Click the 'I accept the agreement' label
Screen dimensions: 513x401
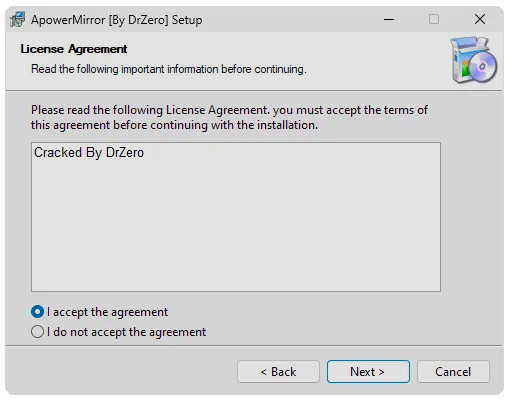[107, 312]
